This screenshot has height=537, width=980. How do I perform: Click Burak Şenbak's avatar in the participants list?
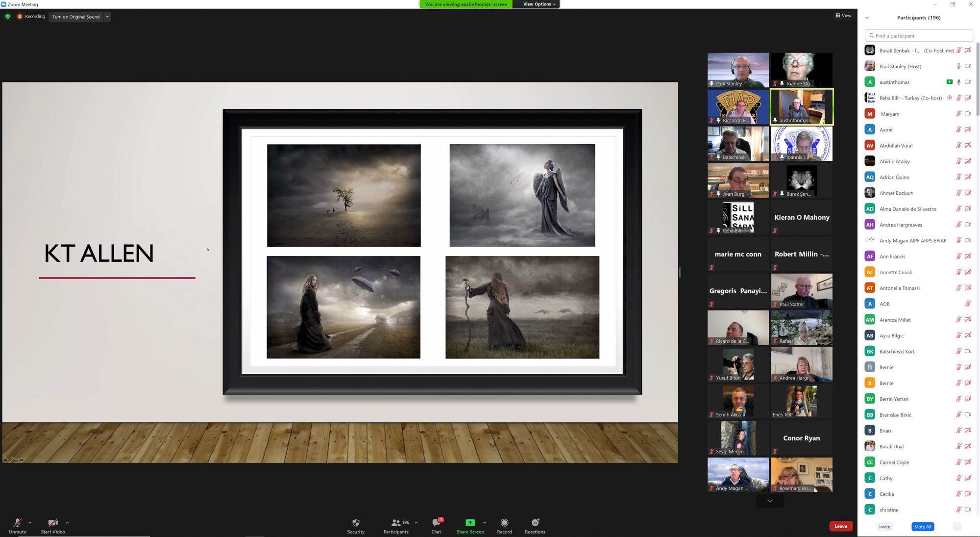(870, 50)
